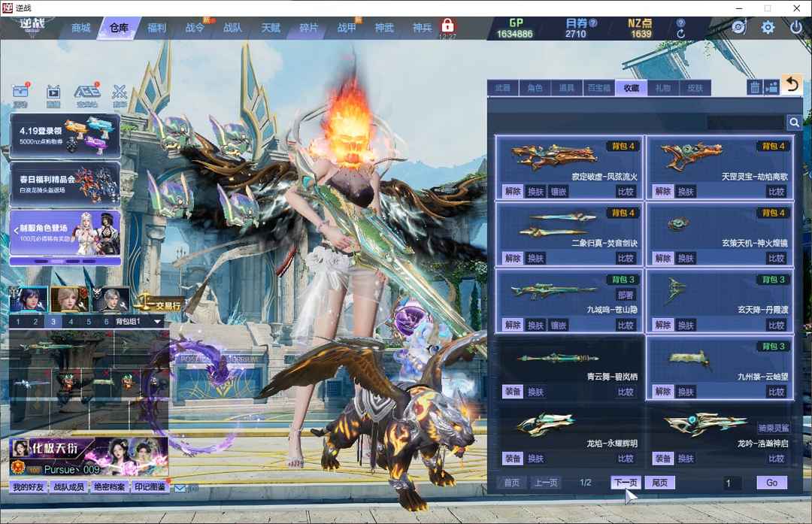Image resolution: width=812 pixels, height=524 pixels.
Task: Open the 交易行 trading scale icon
Action: [158, 304]
